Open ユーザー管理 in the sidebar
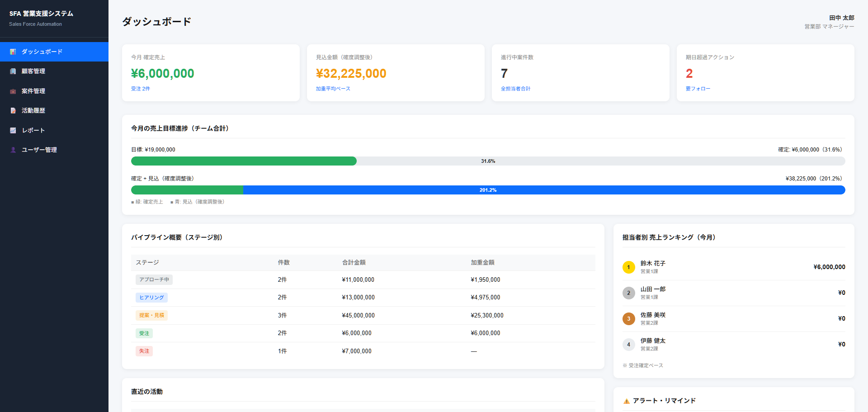The width and height of the screenshot is (868, 412). coord(54,150)
